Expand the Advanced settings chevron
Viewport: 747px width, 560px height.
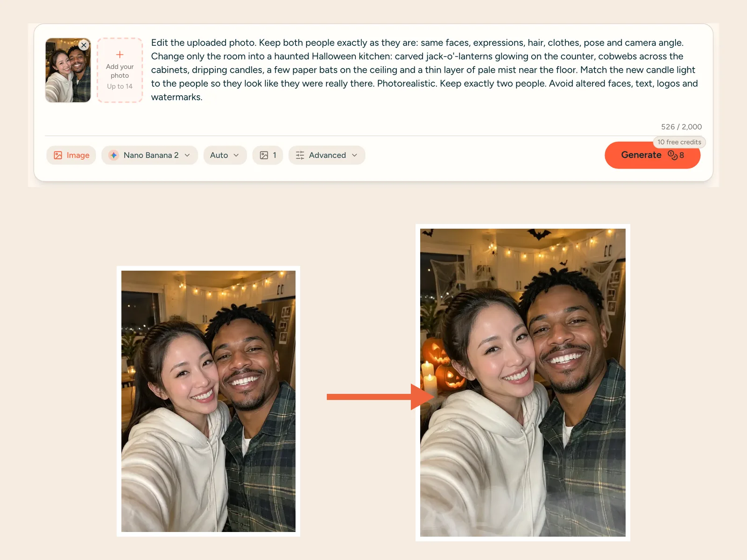point(354,155)
